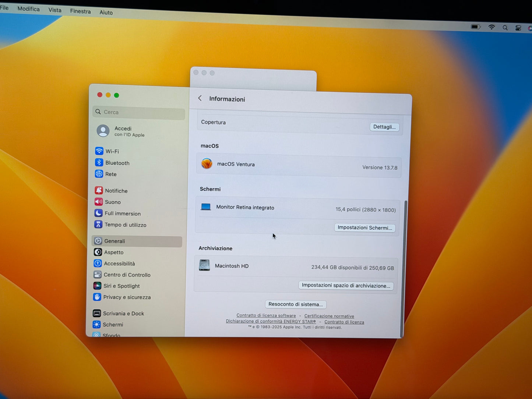Open the Aiuto menu

[106, 12]
